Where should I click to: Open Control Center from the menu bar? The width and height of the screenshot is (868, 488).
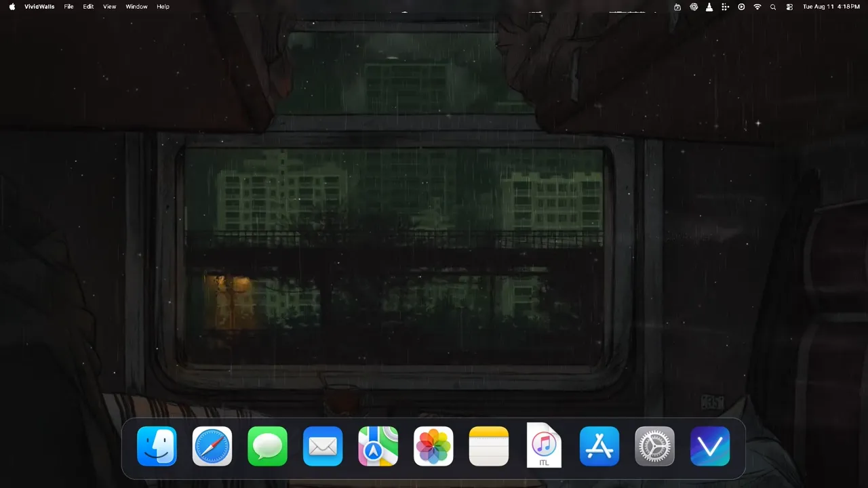point(789,7)
